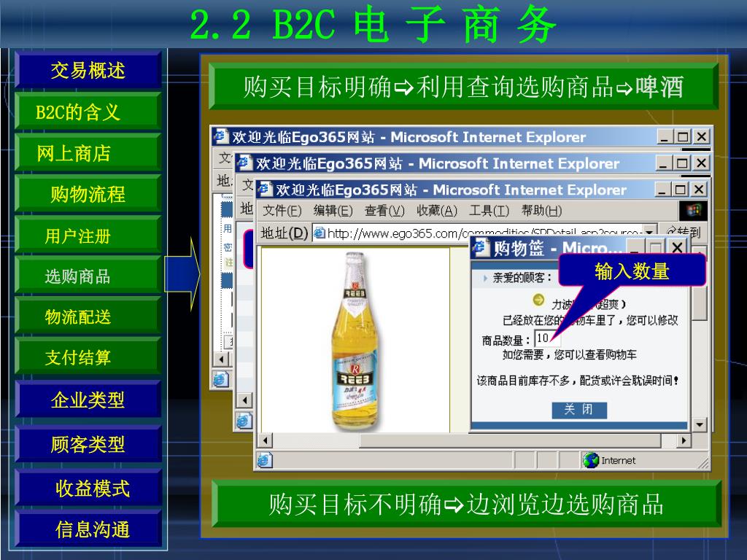Maximize the rearmost Ego365 IE window
The image size is (747, 560).
point(683,137)
